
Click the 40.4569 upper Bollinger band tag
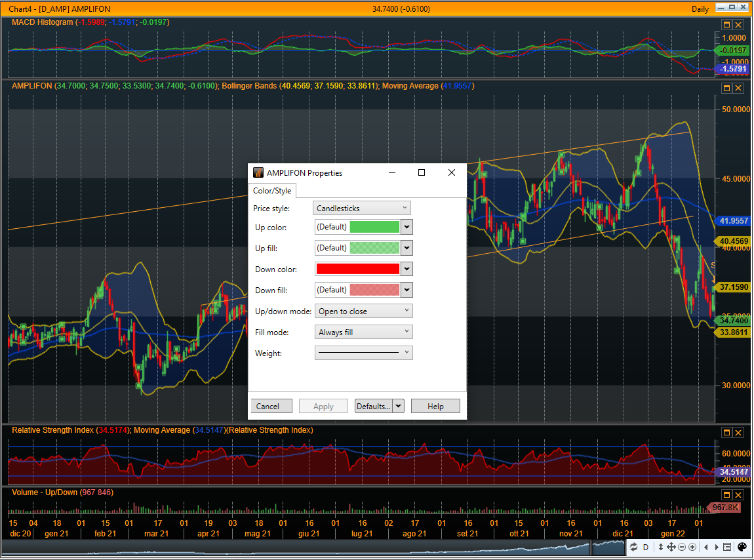click(x=733, y=241)
